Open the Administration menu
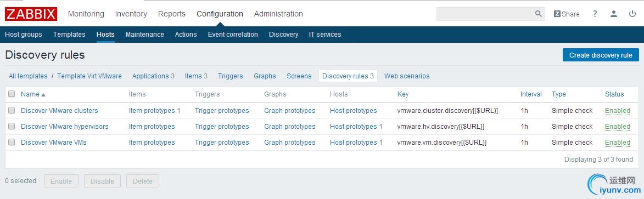 point(278,14)
